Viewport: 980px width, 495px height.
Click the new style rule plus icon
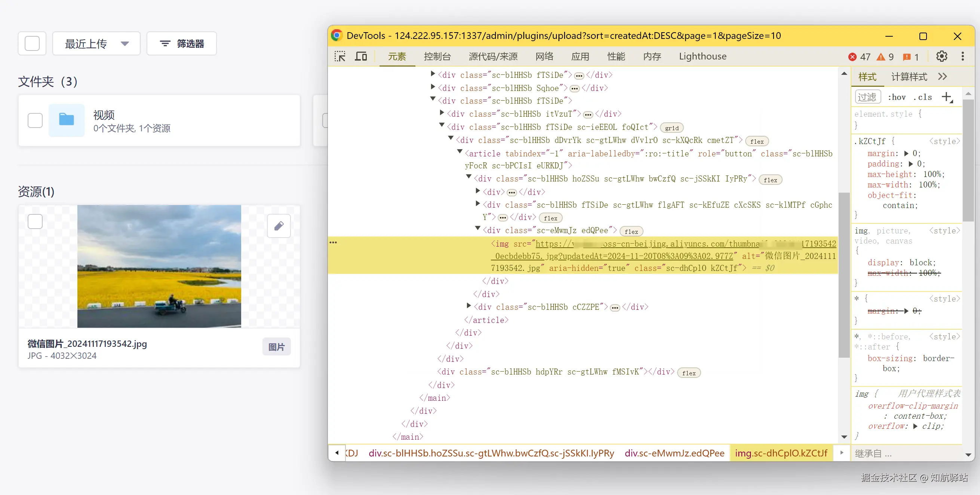click(947, 97)
